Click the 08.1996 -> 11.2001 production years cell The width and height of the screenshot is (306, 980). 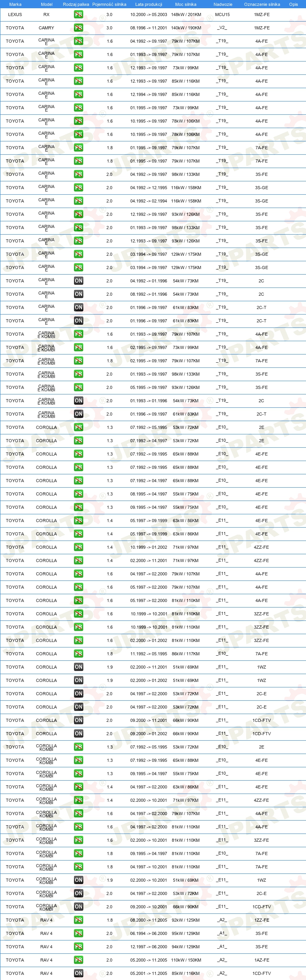tap(149, 28)
